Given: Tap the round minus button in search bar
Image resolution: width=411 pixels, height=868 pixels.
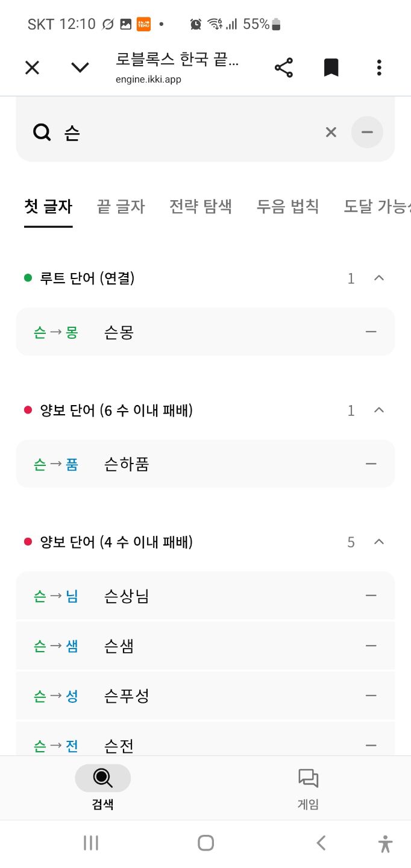Looking at the screenshot, I should (x=367, y=132).
